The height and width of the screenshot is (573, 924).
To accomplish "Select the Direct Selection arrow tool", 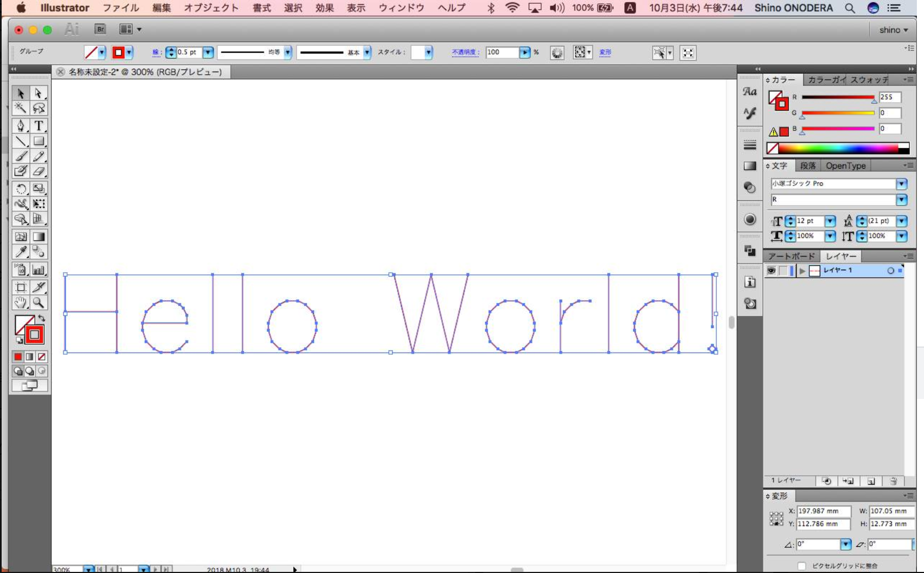I will pos(38,93).
